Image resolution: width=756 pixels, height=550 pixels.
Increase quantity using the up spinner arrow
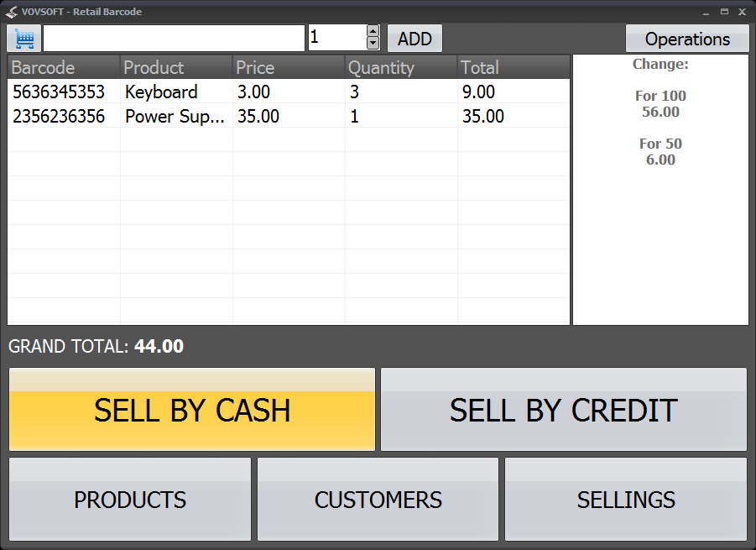tap(372, 32)
